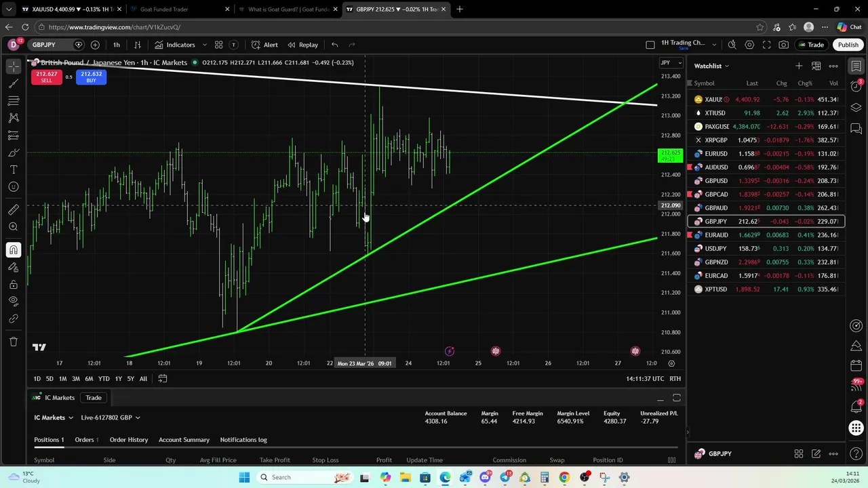The image size is (868, 488).
Task: Set chart range to All
Action: [x=143, y=379]
